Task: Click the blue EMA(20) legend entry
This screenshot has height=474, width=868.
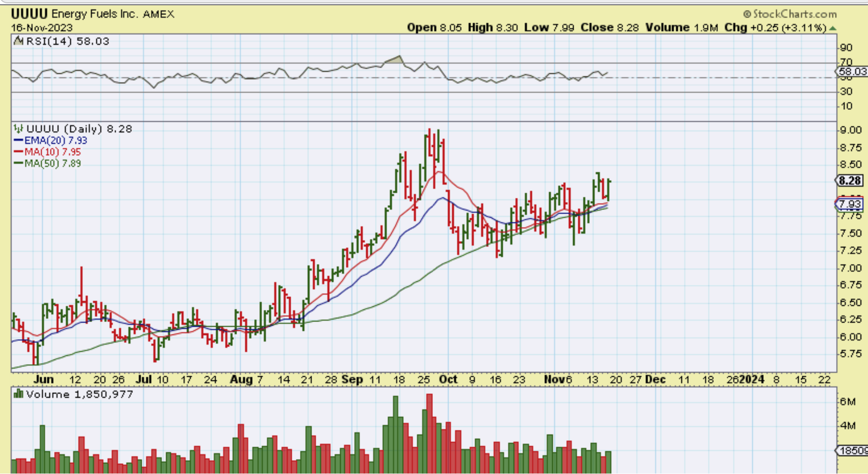Action: tap(51, 140)
